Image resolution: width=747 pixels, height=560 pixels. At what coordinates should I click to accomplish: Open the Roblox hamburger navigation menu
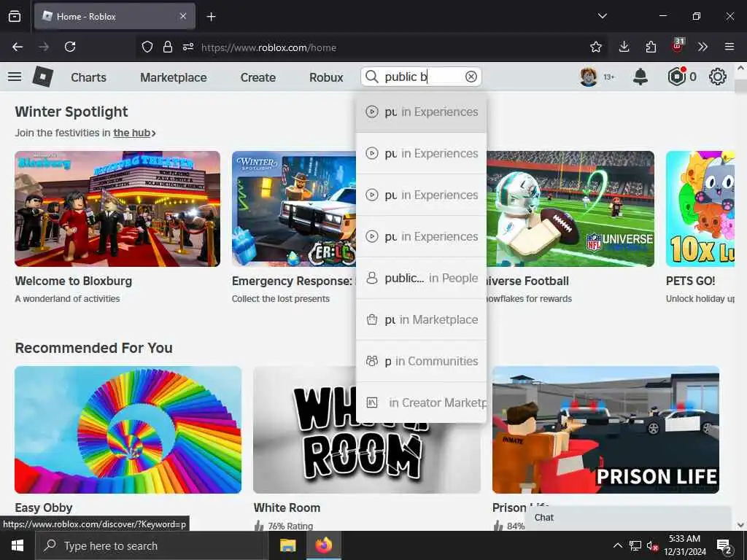pyautogui.click(x=15, y=77)
